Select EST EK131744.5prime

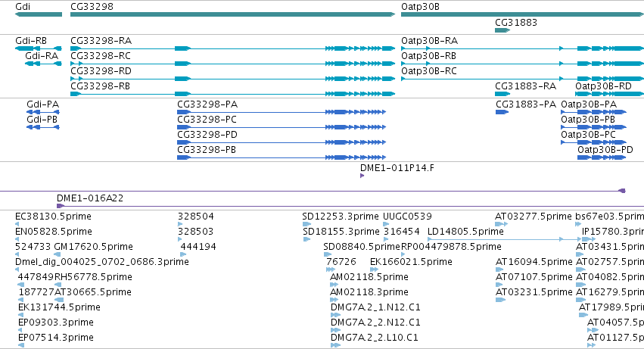[59, 308]
